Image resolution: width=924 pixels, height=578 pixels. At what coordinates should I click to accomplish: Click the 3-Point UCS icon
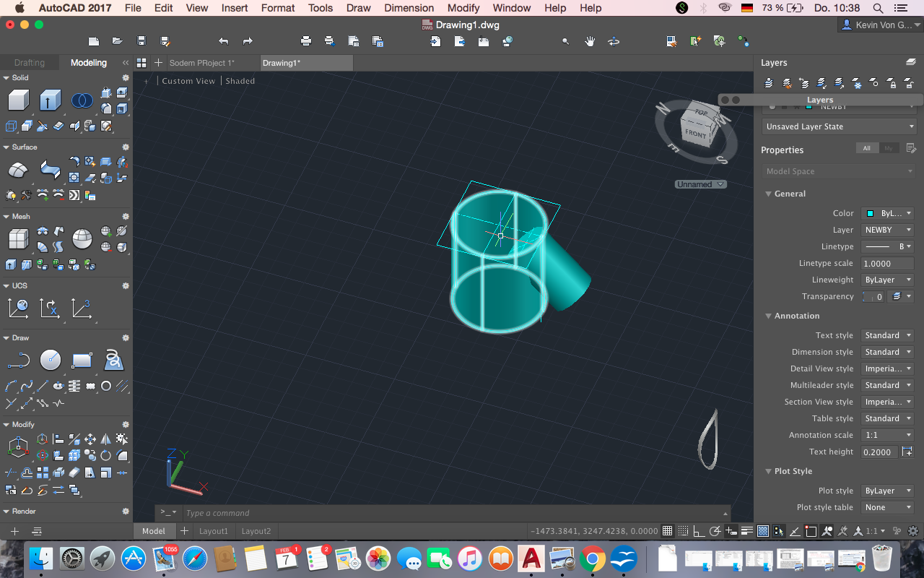tap(82, 309)
